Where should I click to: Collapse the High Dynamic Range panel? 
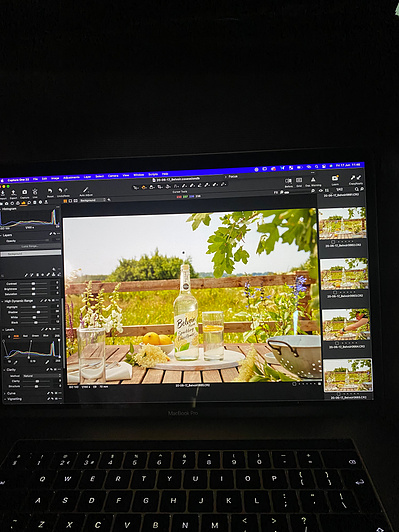[3, 301]
